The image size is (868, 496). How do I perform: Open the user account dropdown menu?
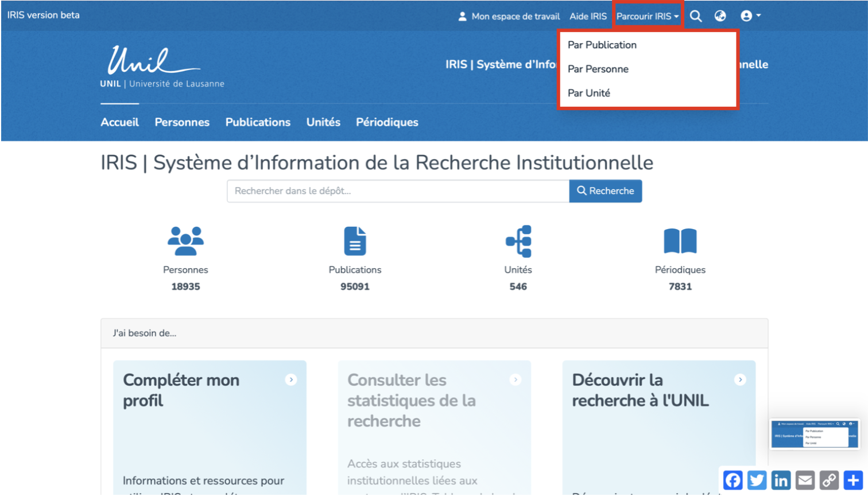pyautogui.click(x=750, y=16)
